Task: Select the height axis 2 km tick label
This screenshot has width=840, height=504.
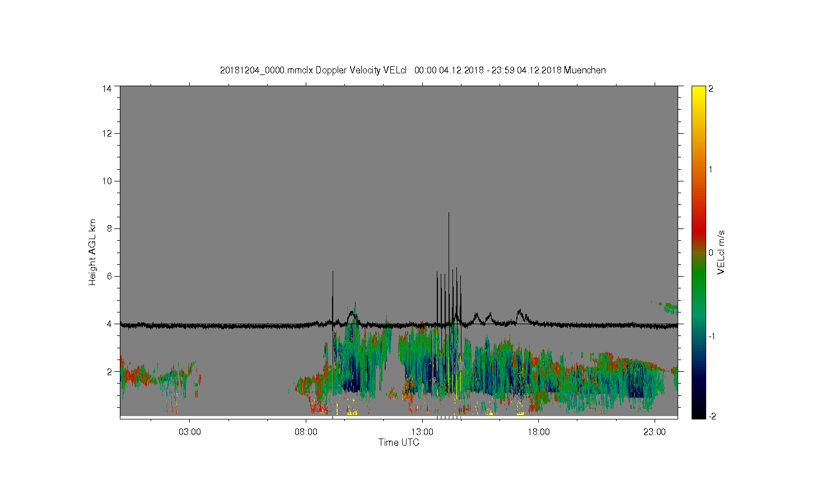Action: [109, 371]
